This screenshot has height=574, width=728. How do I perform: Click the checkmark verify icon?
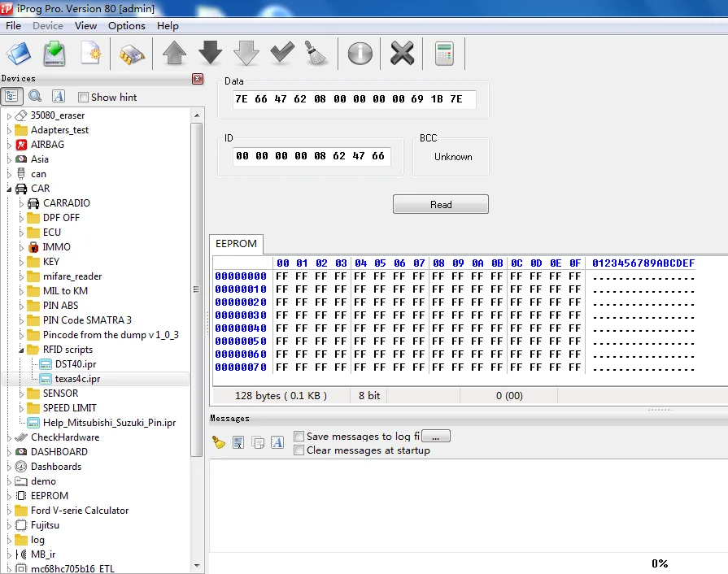(282, 52)
